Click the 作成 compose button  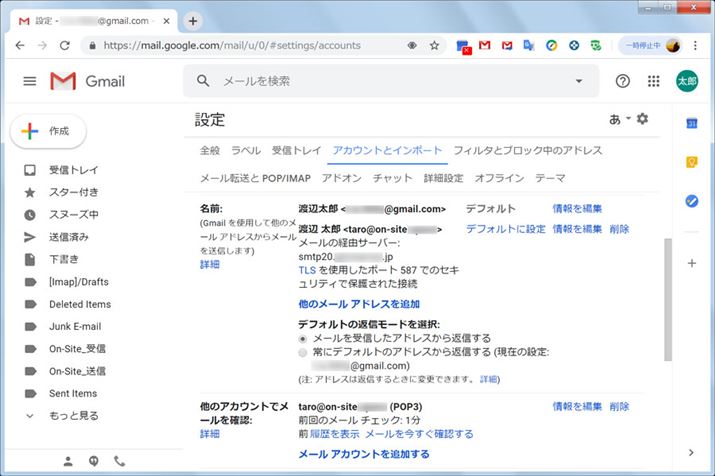48,131
